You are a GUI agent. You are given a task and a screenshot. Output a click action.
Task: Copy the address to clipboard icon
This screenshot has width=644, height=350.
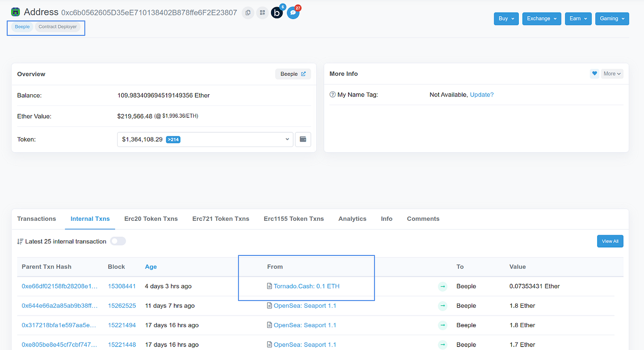tap(248, 13)
